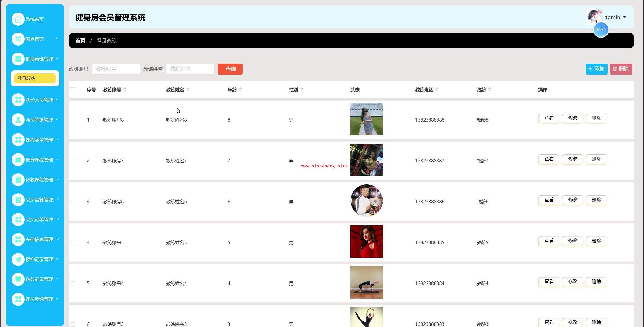Go to 首页 in breadcrumb
644x327 pixels.
80,40
